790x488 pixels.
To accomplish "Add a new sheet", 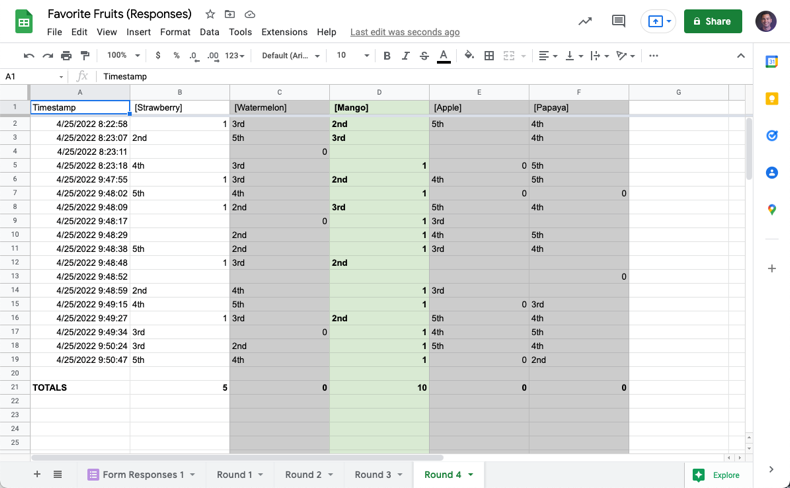I will (x=37, y=474).
